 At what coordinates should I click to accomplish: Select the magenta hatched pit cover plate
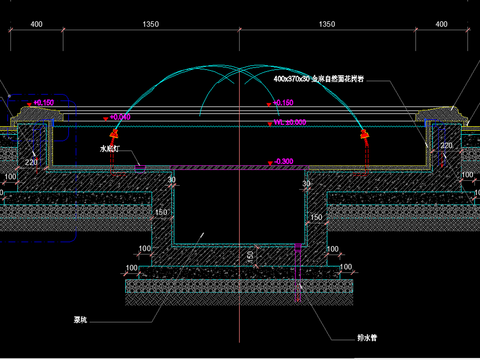(x=239, y=167)
